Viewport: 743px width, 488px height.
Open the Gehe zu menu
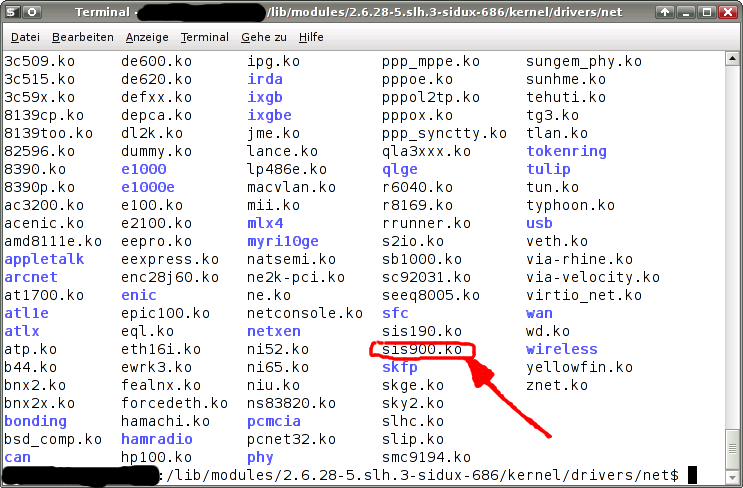pos(263,37)
